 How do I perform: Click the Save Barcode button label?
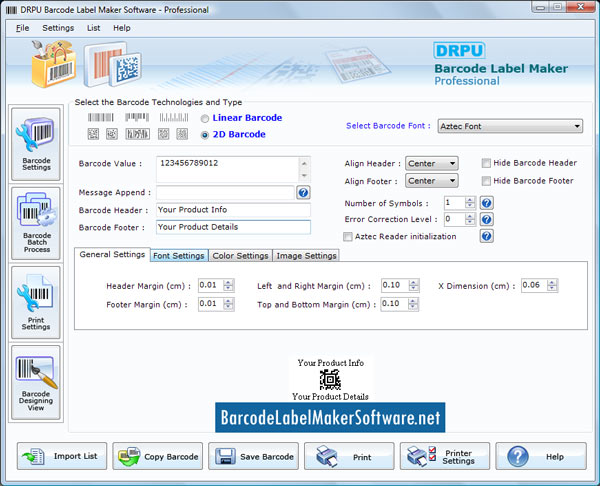(x=267, y=457)
